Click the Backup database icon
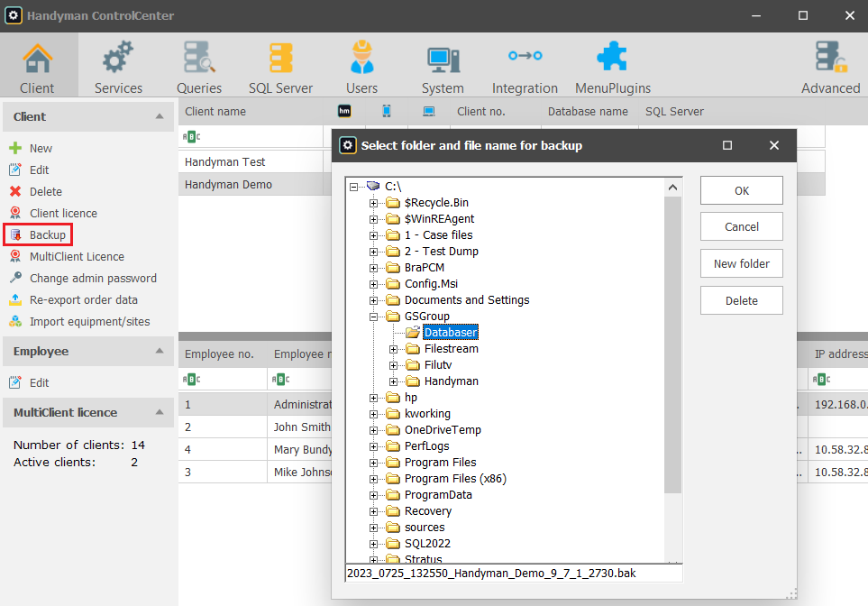Viewport: 868px width, 606px height. click(x=15, y=234)
